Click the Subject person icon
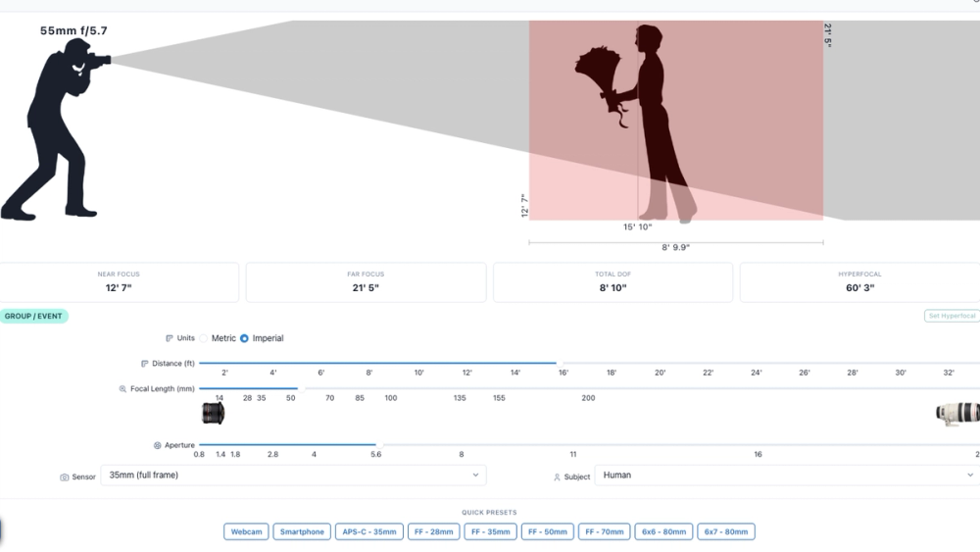 557,477
